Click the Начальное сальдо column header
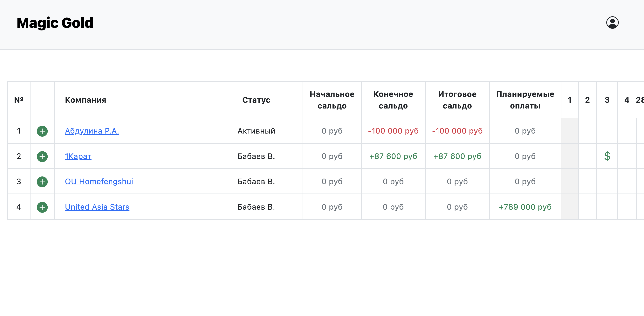The width and height of the screenshot is (644, 316). point(332,100)
